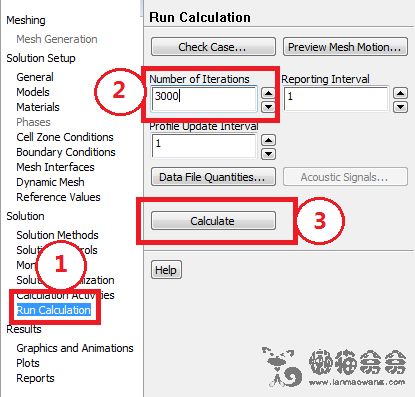Go to Graphics and Animations
The height and width of the screenshot is (397, 415).
pos(75,348)
